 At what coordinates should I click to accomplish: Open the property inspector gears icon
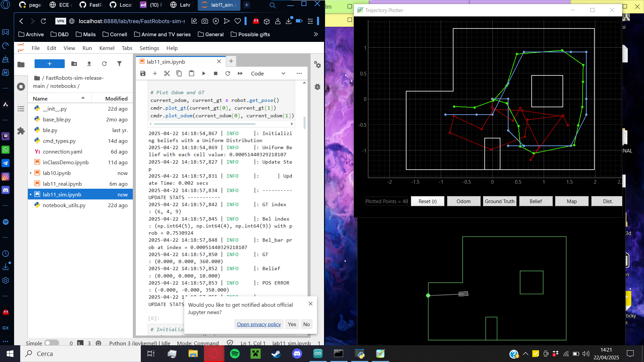pyautogui.click(x=317, y=64)
